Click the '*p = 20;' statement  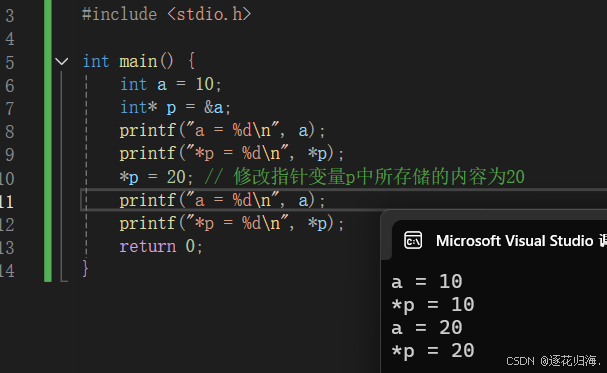[156, 177]
